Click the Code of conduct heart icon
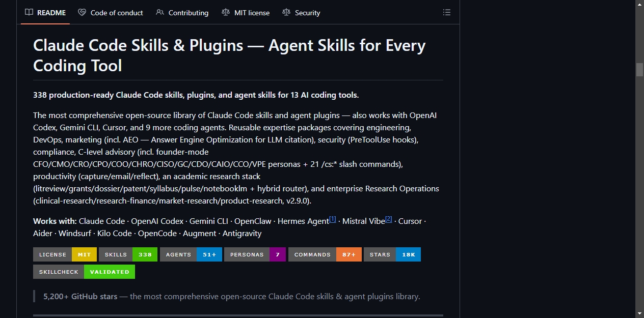The height and width of the screenshot is (318, 644). click(x=82, y=12)
